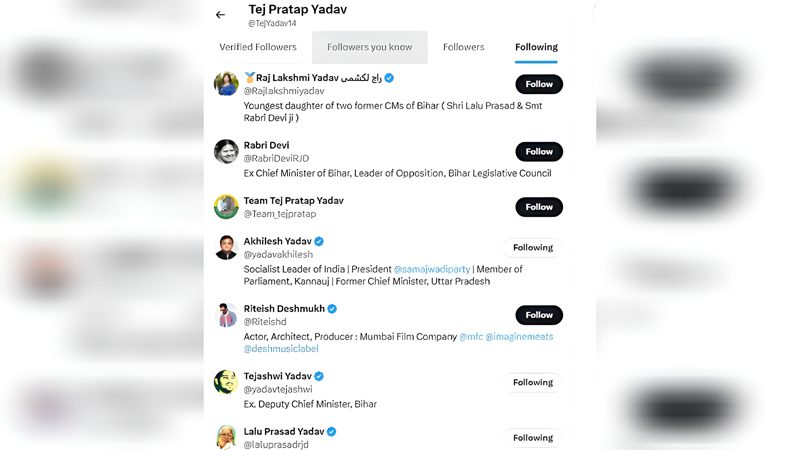Click Team Tej Pratap Yadav avatar
Screen dimensions: 800x450
(x=226, y=206)
